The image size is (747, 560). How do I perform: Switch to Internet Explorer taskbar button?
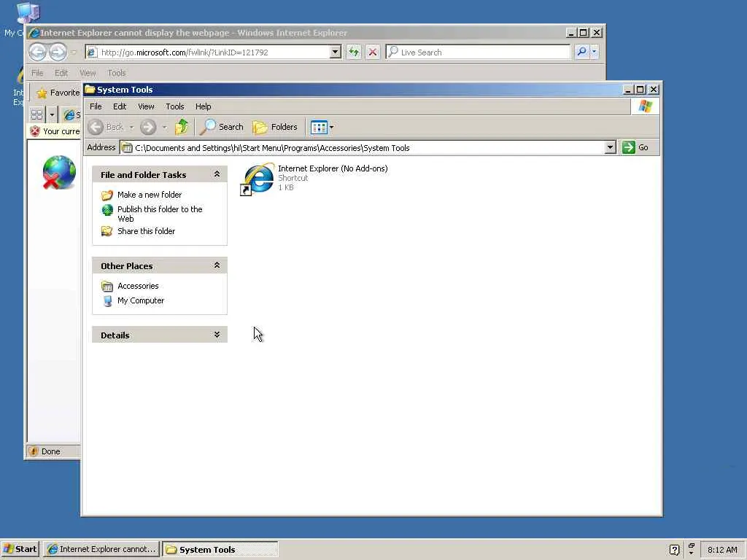click(x=101, y=549)
